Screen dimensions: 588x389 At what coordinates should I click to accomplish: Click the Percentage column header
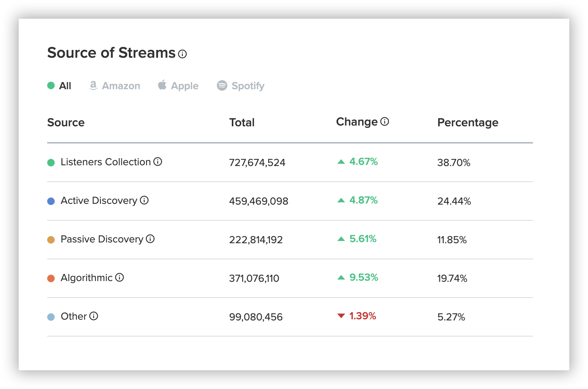pyautogui.click(x=467, y=123)
